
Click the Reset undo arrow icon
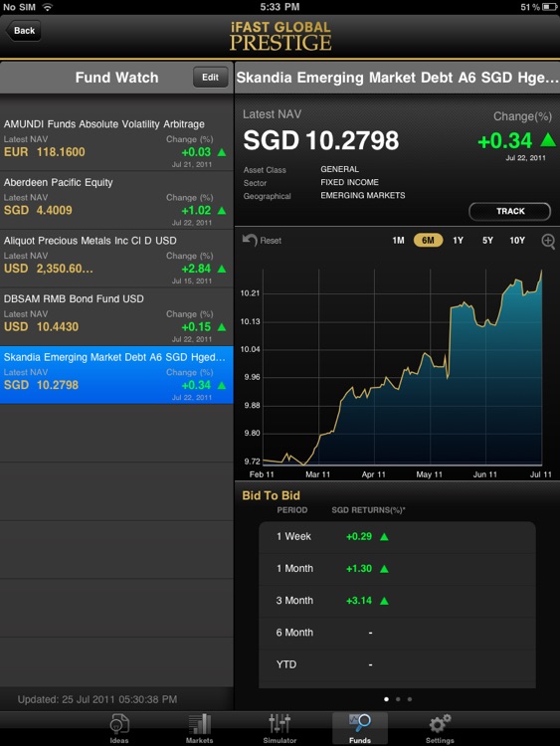[x=250, y=240]
